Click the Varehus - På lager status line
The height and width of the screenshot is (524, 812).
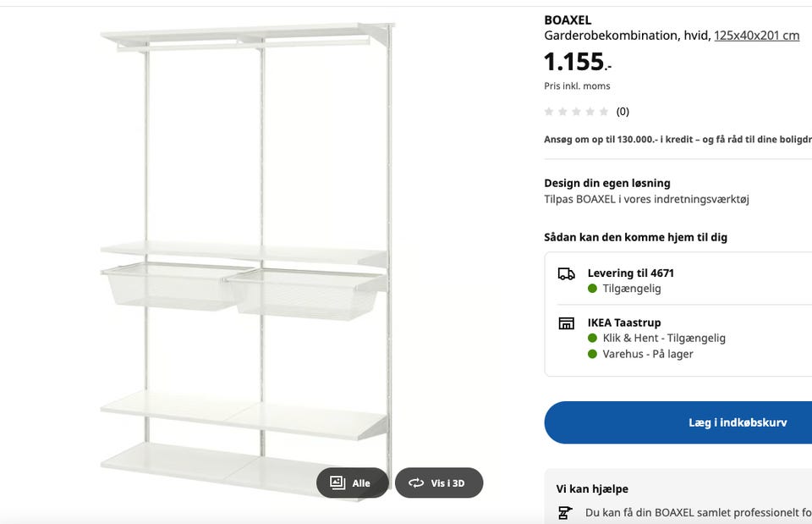coord(647,354)
